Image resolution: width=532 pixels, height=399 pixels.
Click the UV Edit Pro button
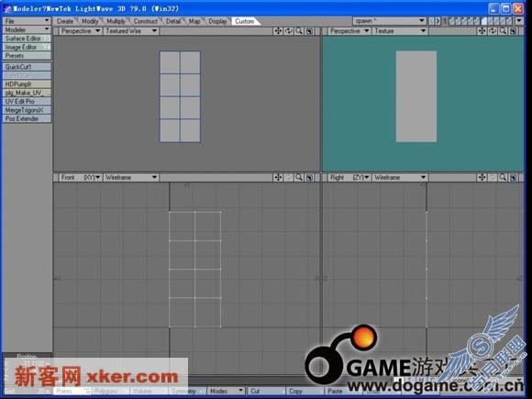(x=27, y=101)
